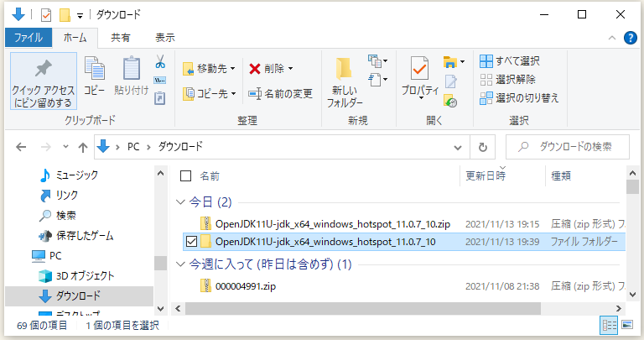Select ミュージック in navigation pane
The width and height of the screenshot is (644, 340).
pyautogui.click(x=69, y=175)
